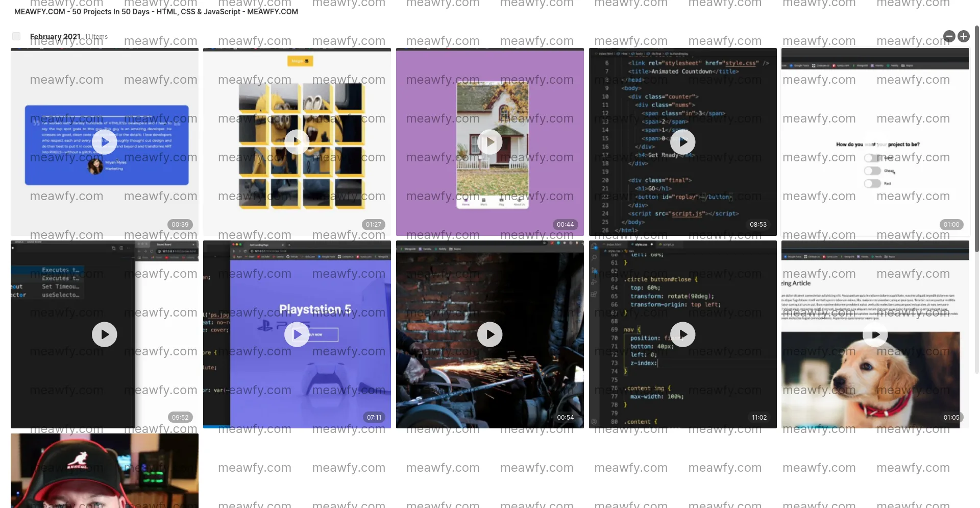
Task: Play the Animated Countdown code video
Action: click(x=682, y=141)
